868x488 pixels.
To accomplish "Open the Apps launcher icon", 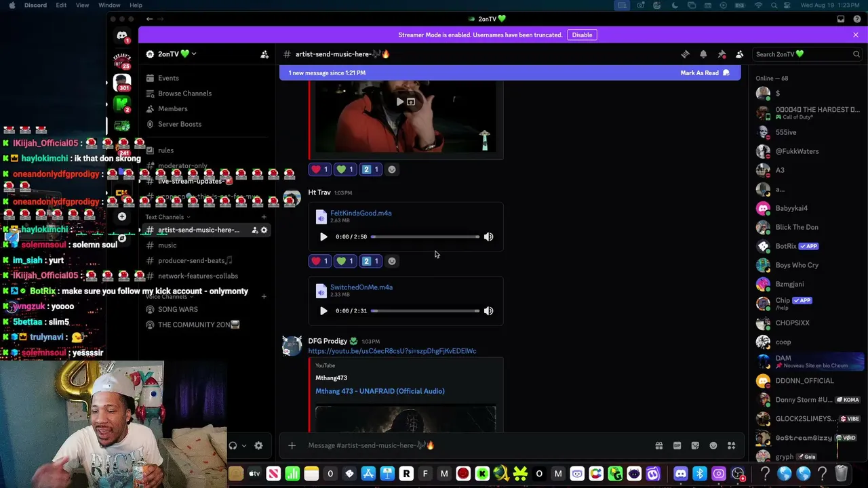I will 731,445.
